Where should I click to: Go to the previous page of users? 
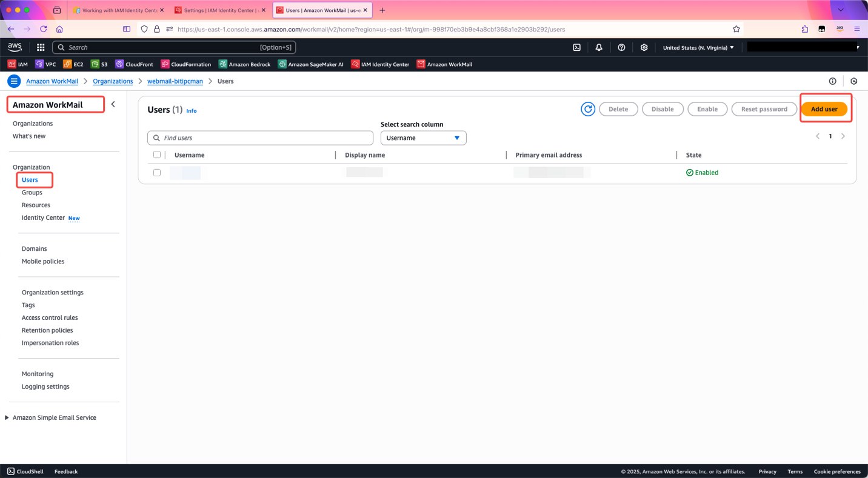point(818,136)
